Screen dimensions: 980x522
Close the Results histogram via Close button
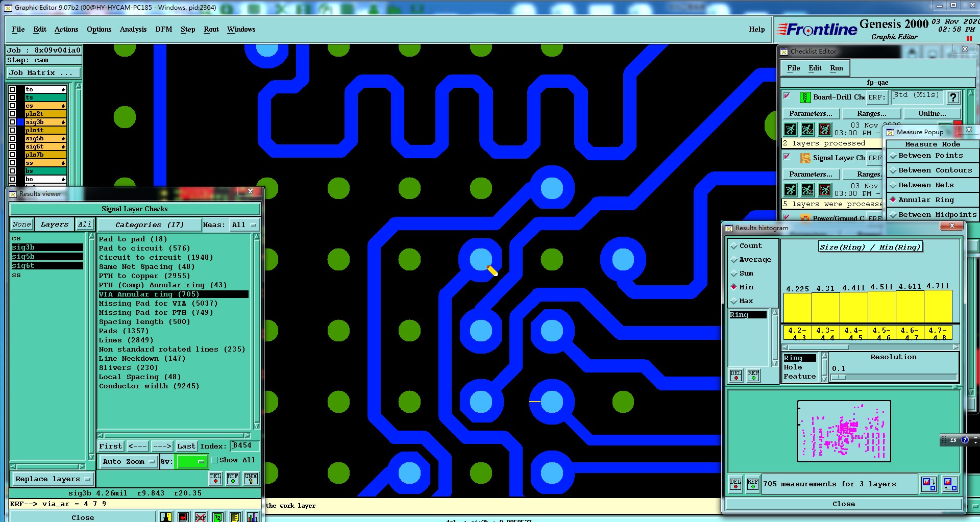pos(843,504)
